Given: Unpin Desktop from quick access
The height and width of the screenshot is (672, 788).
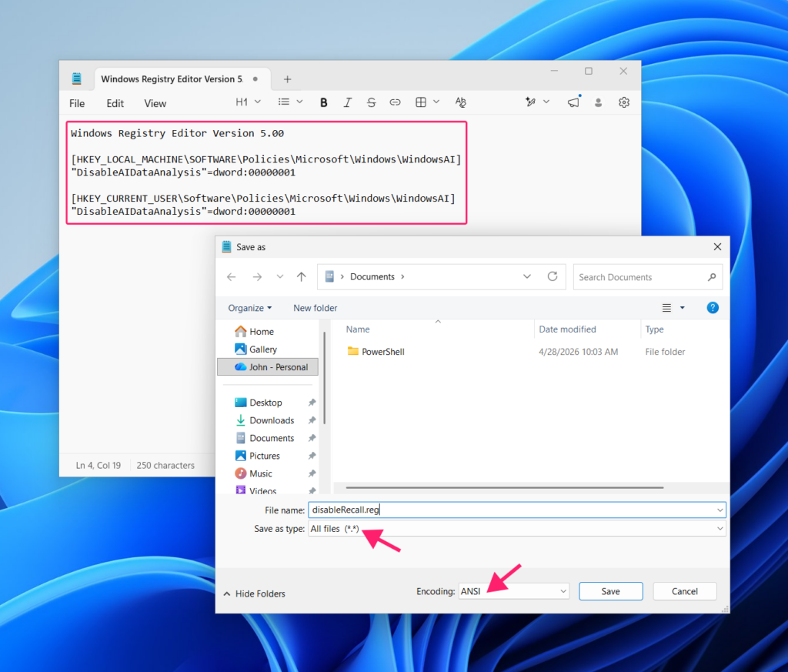Looking at the screenshot, I should pos(312,403).
